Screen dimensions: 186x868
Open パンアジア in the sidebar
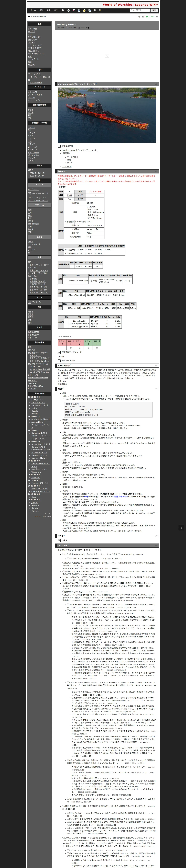coord(32,150)
